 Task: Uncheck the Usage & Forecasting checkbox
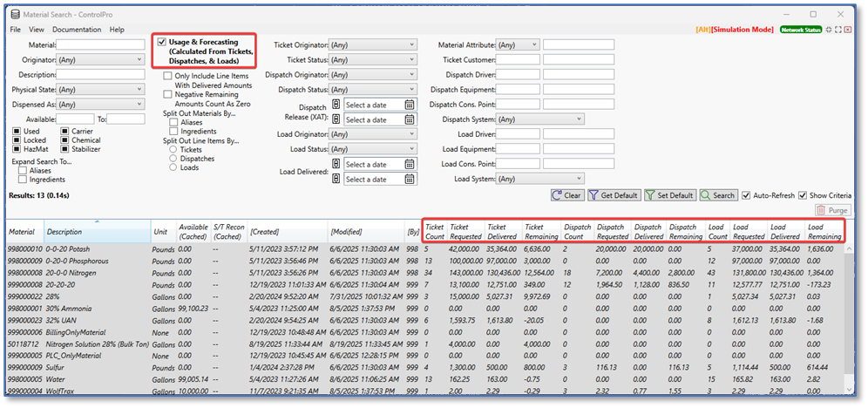coord(162,42)
